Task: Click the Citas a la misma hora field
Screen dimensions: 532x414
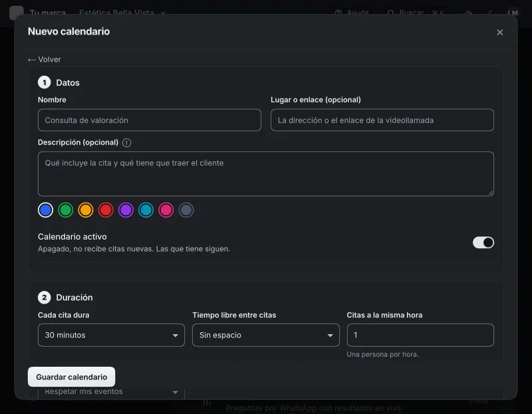Action: (x=420, y=335)
